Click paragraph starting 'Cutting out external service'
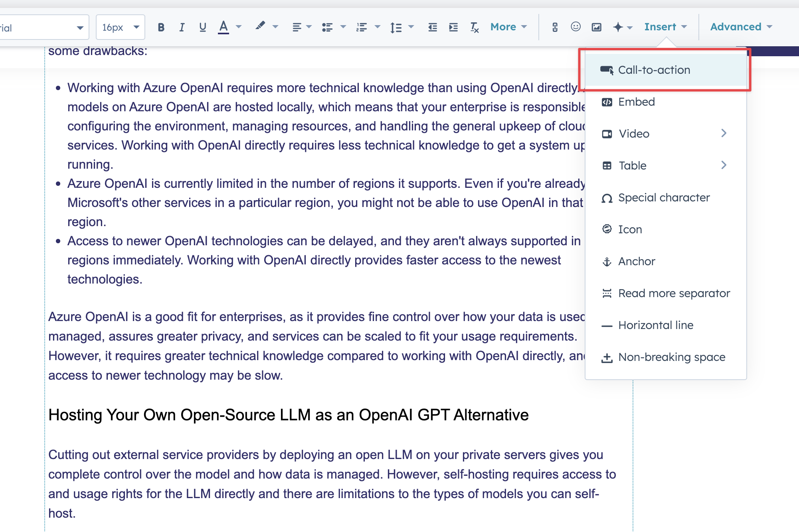799x532 pixels. [x=332, y=484]
